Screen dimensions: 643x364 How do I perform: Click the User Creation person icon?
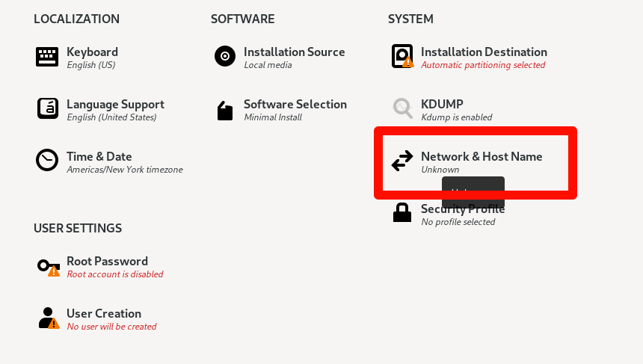pyautogui.click(x=49, y=318)
